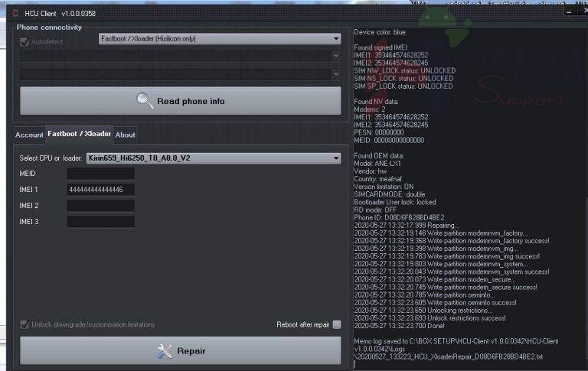
Task: Open the Fastboot / Xloader (Hisilicon only) connectivity dropdown
Action: coord(220,38)
